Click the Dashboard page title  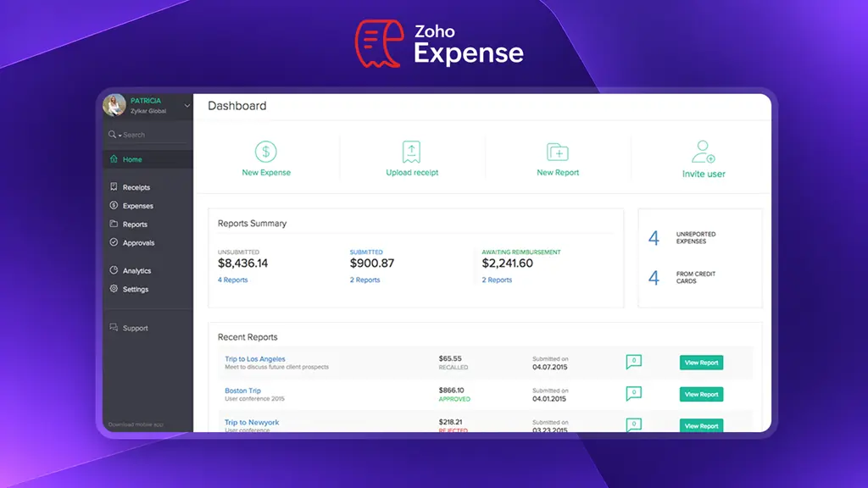point(237,106)
